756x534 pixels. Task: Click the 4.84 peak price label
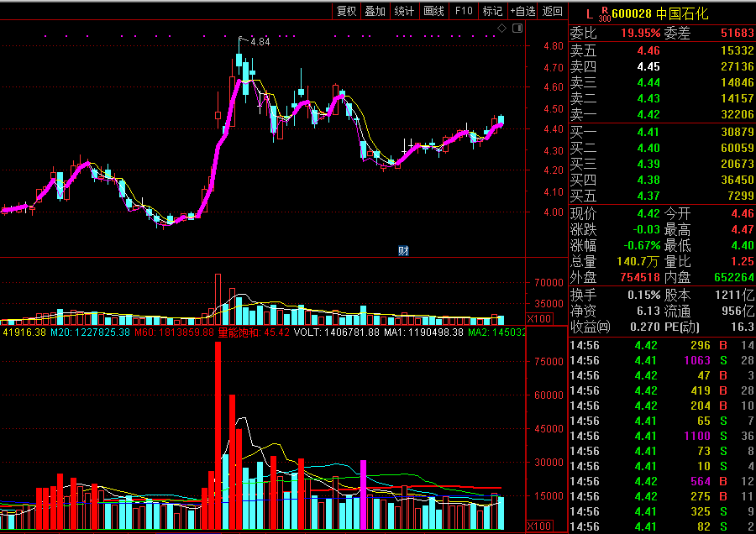click(x=260, y=42)
